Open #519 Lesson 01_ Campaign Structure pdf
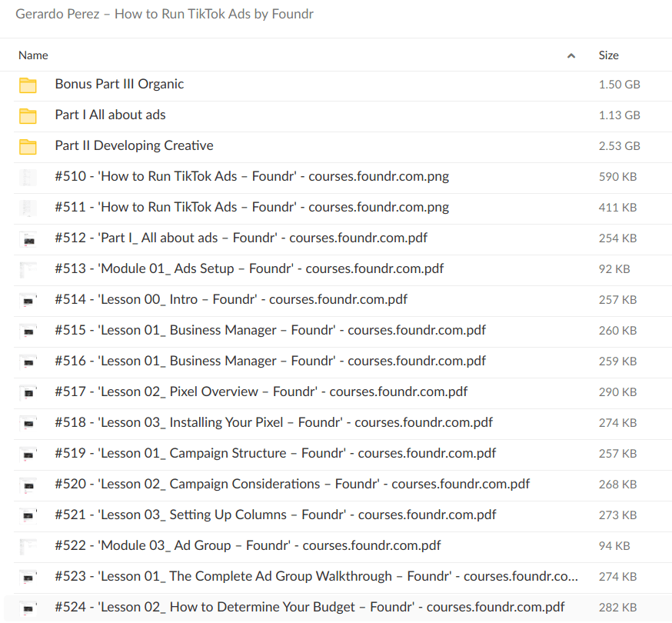The width and height of the screenshot is (672, 623). 275,453
